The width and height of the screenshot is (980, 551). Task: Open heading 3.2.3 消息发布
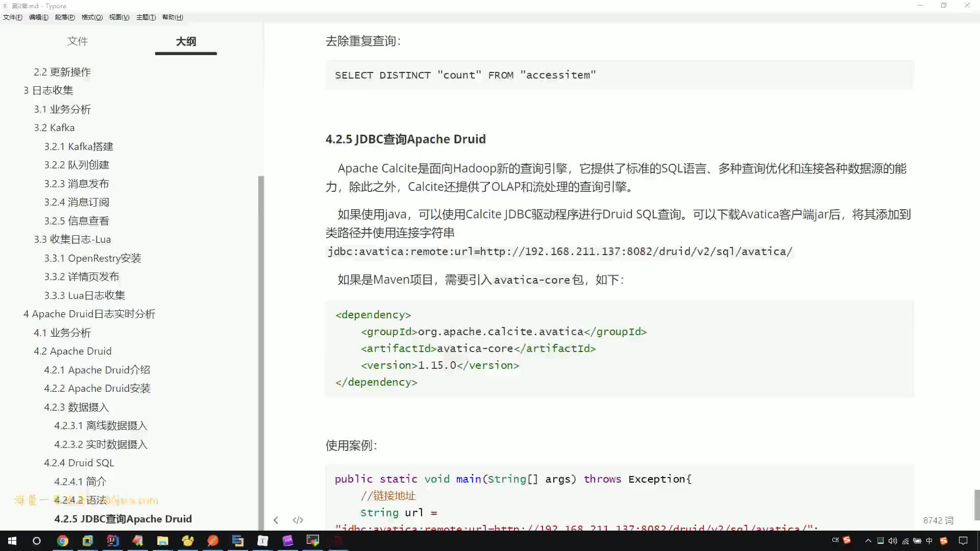(x=77, y=184)
